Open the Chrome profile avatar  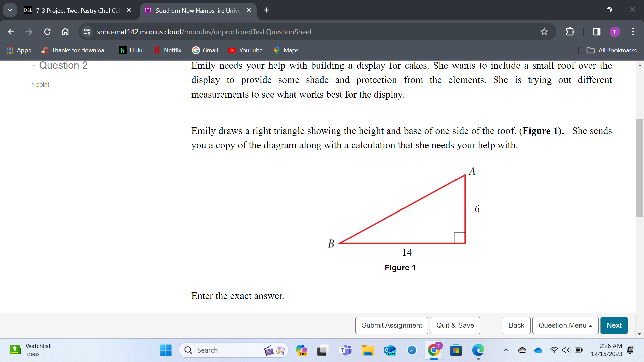(x=614, y=32)
